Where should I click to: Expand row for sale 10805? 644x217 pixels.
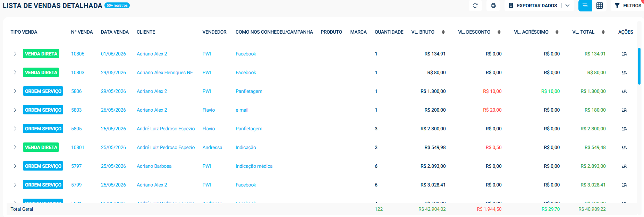15,54
